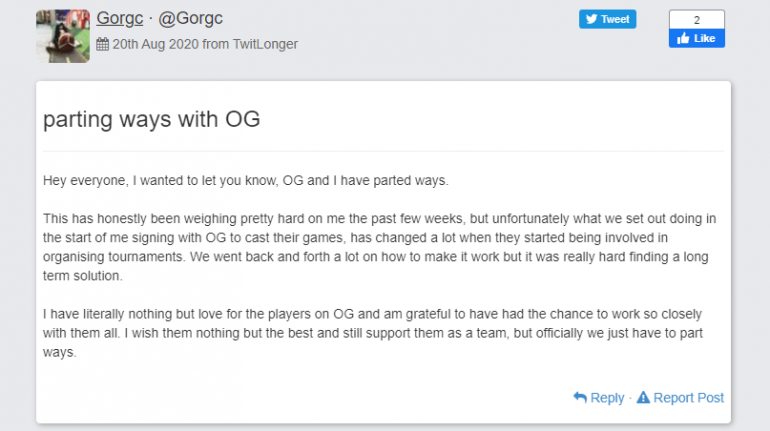Click the thumbs-up icon on Like button
This screenshot has width=770, height=431.
(x=684, y=39)
